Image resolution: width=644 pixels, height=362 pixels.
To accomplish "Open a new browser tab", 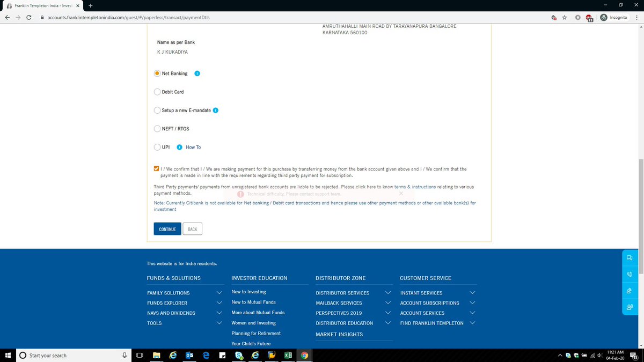I will (x=90, y=5).
